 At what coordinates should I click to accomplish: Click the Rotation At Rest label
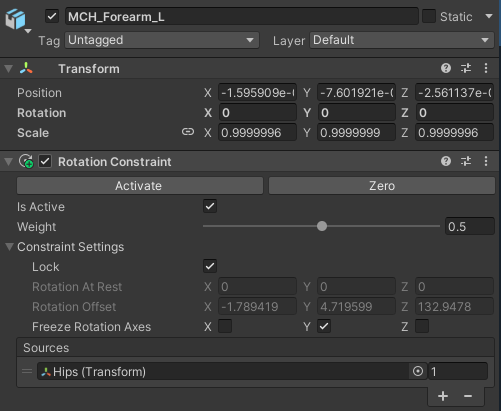[x=77, y=287]
